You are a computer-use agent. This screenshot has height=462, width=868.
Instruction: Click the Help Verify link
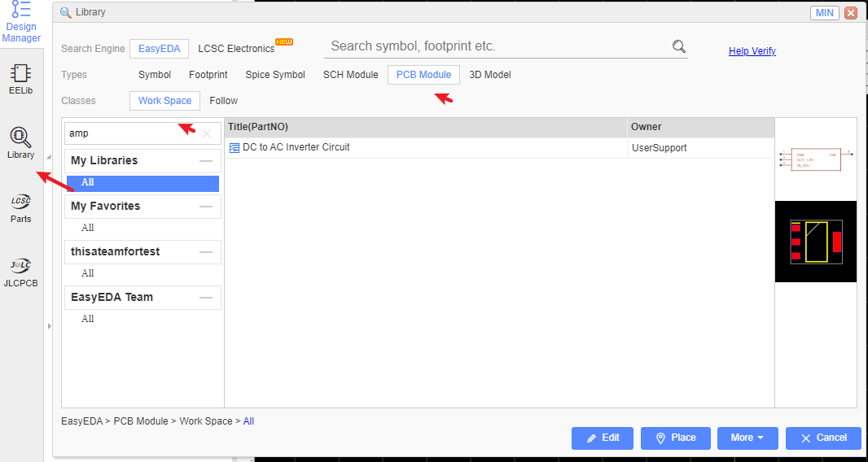click(752, 51)
